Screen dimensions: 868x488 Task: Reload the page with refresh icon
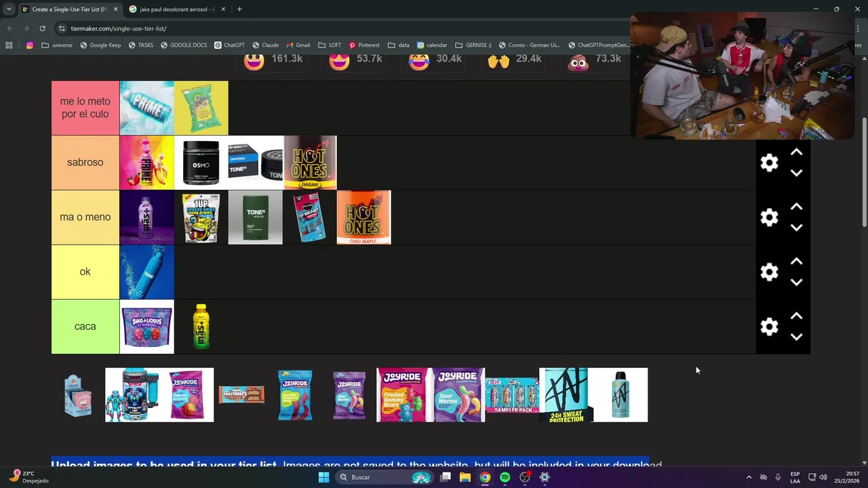click(x=42, y=28)
